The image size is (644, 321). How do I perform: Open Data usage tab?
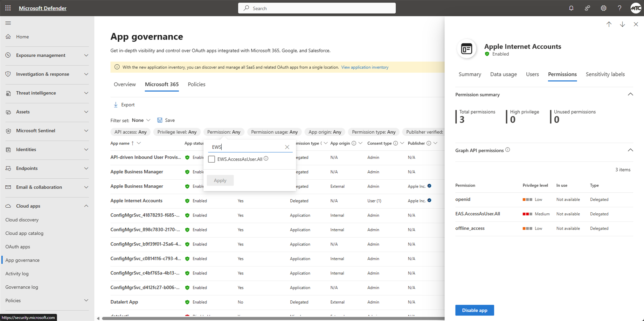(x=503, y=74)
